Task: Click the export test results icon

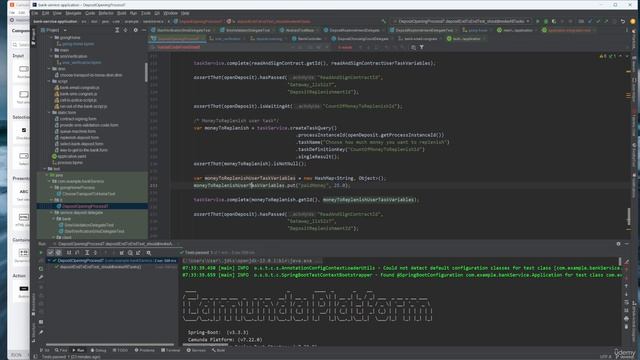Action: click(x=138, y=253)
